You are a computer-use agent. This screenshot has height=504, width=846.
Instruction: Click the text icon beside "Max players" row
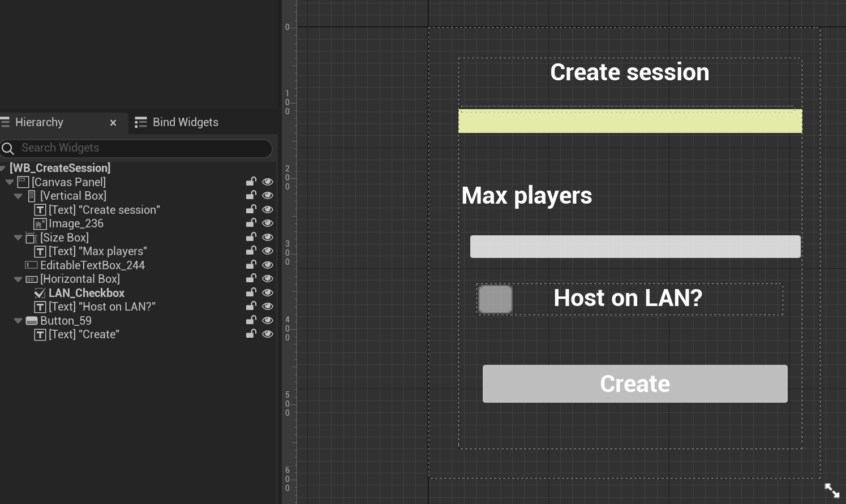[x=40, y=251]
